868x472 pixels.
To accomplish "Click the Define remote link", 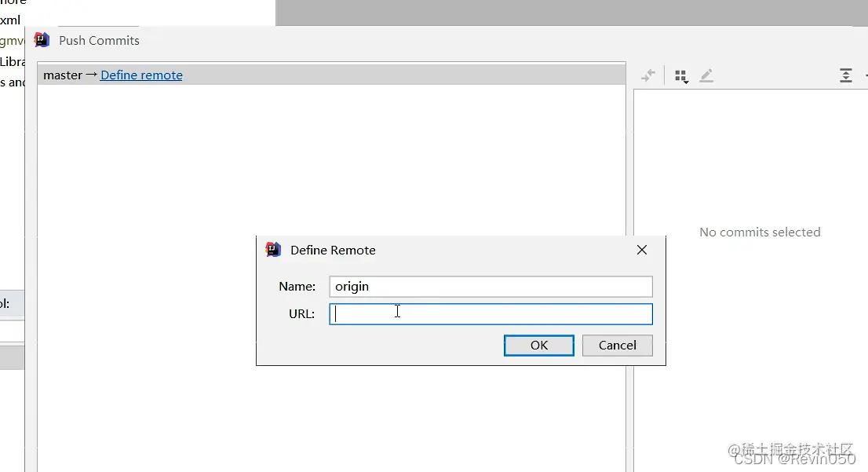I will 141,75.
